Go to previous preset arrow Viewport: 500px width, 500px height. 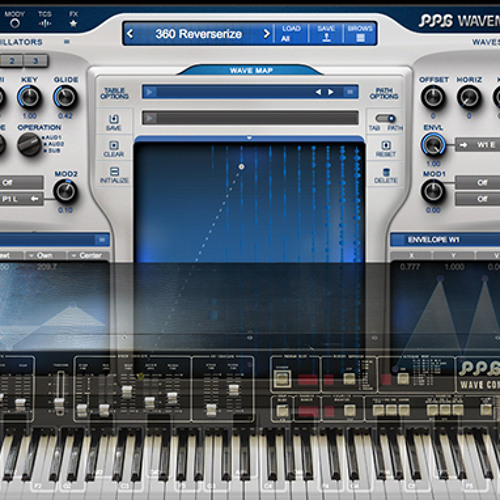(130, 33)
